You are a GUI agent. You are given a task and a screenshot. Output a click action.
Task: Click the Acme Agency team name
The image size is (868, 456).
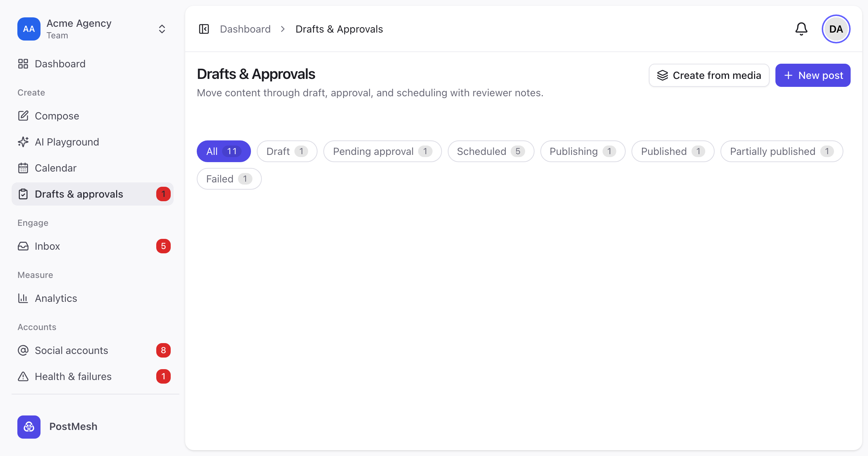click(79, 23)
